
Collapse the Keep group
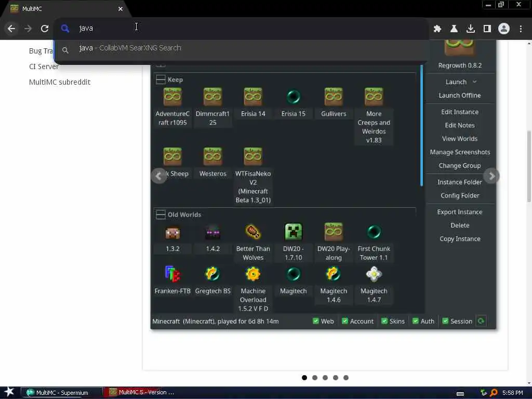coord(161,79)
